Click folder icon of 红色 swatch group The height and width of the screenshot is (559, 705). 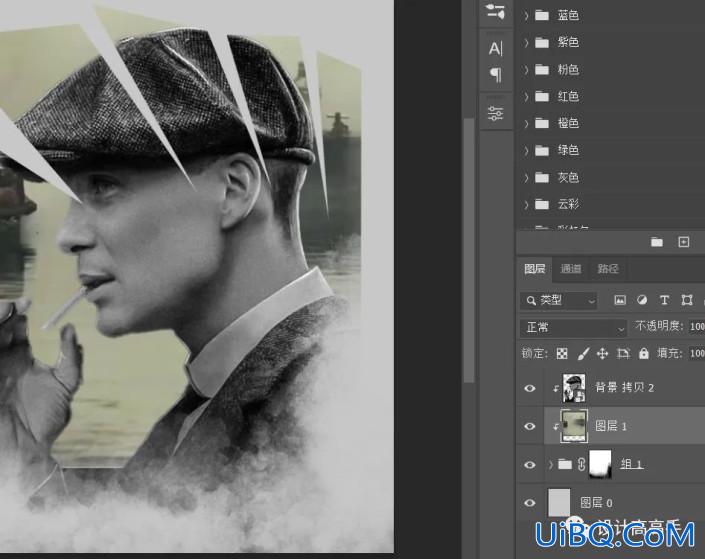pyautogui.click(x=542, y=97)
